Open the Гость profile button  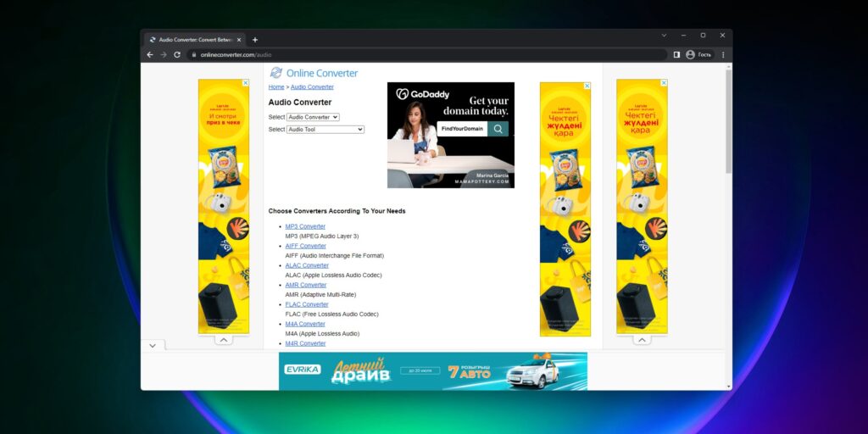tap(698, 55)
